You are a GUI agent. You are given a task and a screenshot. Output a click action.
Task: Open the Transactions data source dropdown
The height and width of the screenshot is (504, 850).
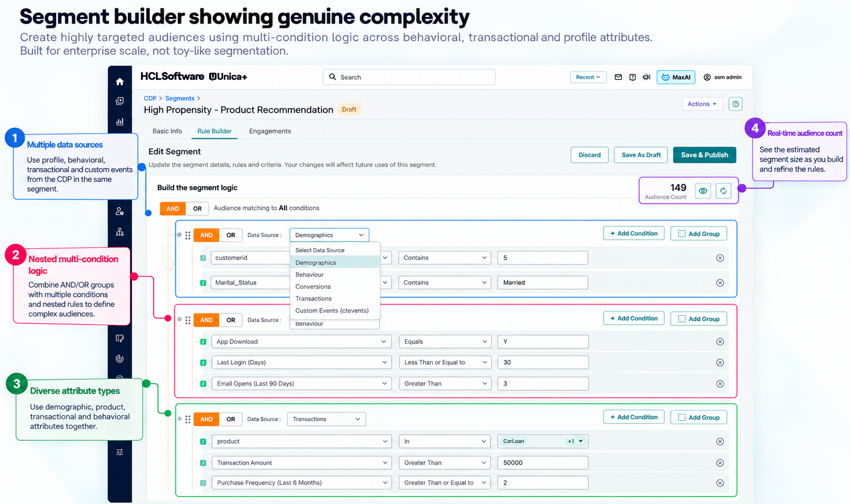click(x=326, y=419)
